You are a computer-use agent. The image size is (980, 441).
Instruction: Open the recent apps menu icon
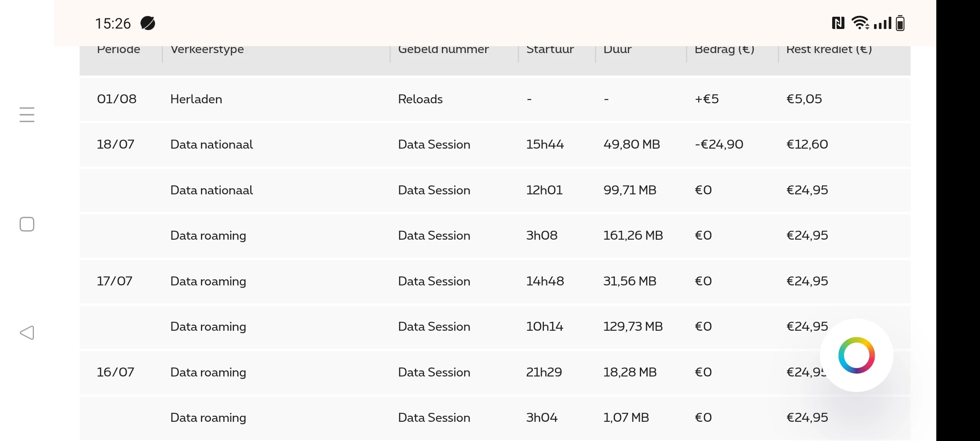point(27,115)
